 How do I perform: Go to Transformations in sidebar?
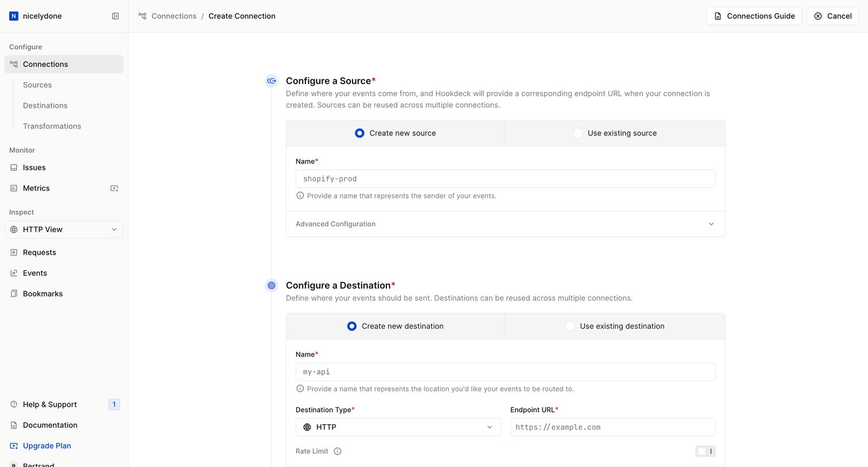pyautogui.click(x=52, y=126)
